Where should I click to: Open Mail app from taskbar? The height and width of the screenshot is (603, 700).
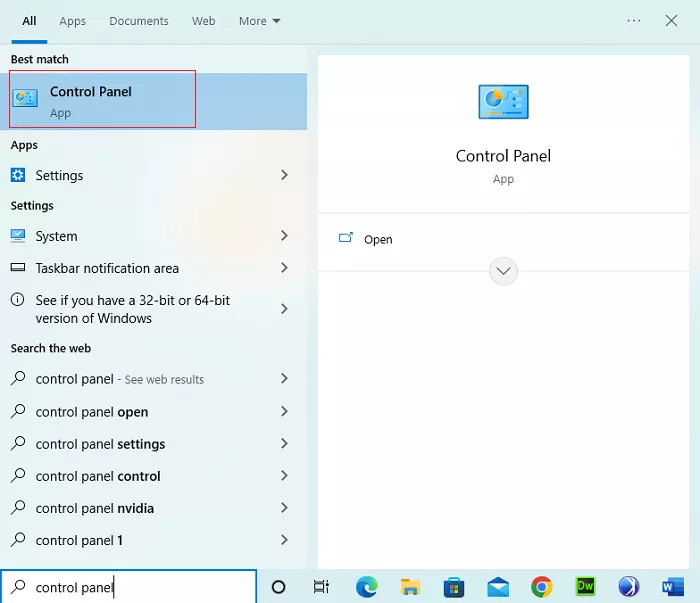(498, 586)
